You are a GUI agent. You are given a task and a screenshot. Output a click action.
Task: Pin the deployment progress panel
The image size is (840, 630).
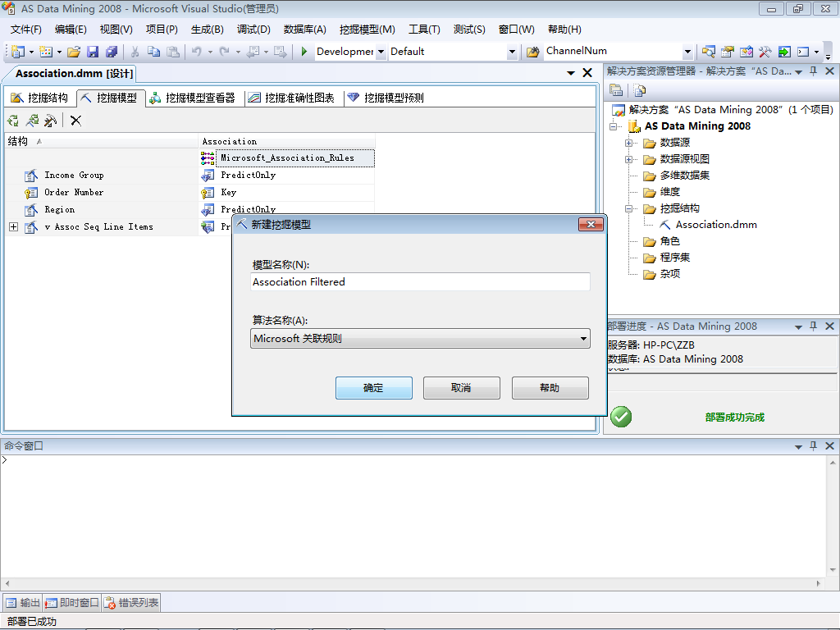pos(813,326)
